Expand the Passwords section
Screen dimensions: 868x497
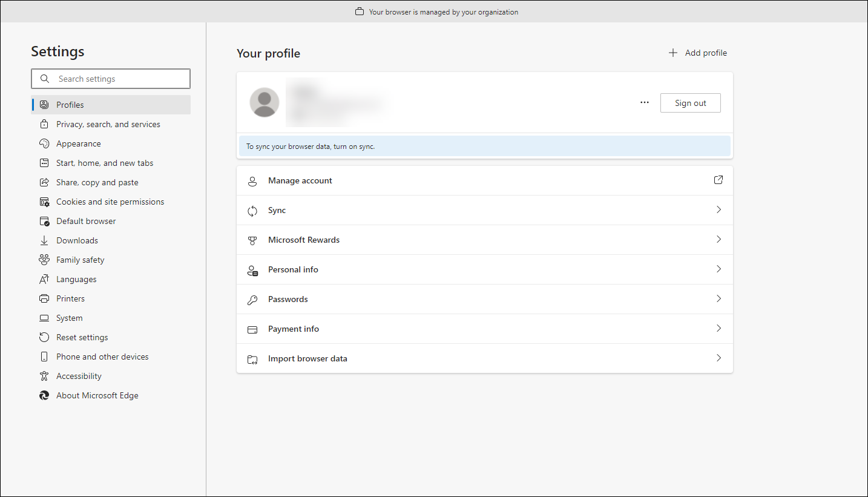coord(718,298)
